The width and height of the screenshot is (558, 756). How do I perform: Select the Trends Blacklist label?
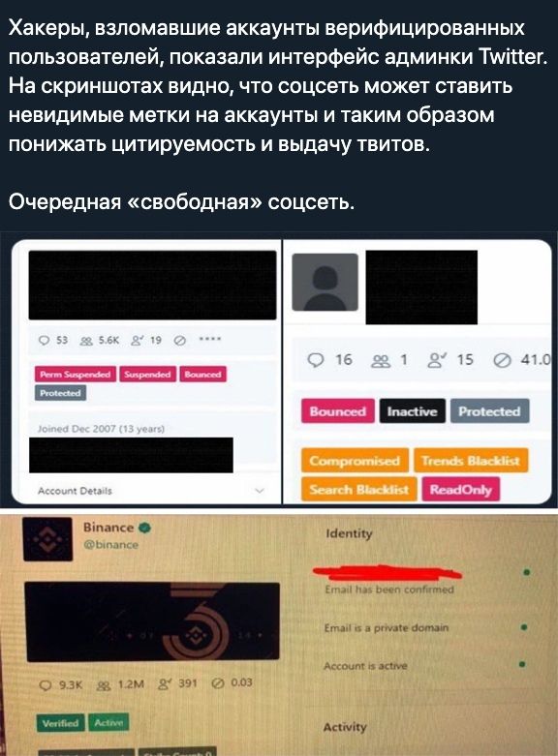click(x=471, y=461)
